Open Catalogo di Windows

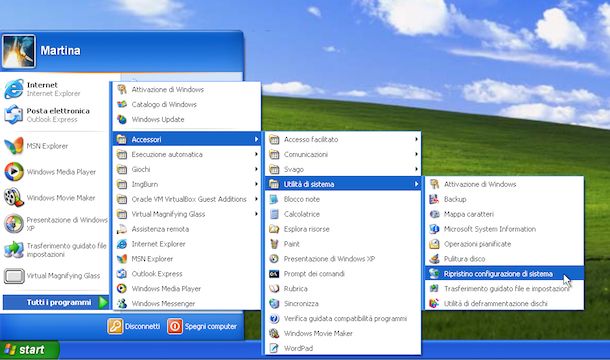click(187, 104)
